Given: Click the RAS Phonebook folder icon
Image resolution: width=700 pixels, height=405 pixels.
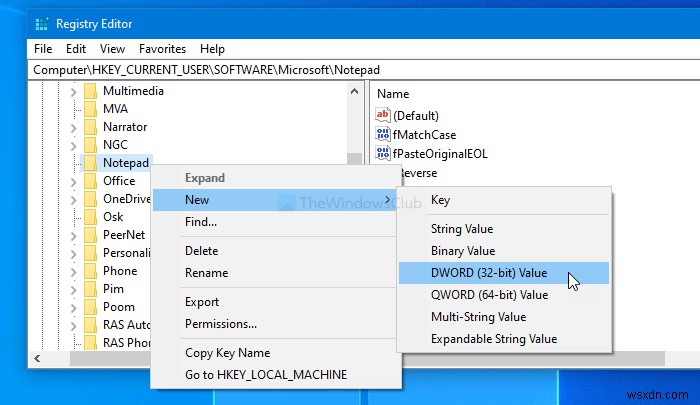Looking at the screenshot, I should click(x=91, y=342).
